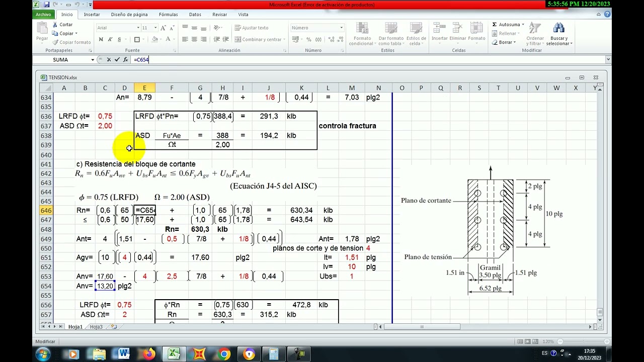Click the Cortar (cut) button
644x362 pixels.
click(62, 24)
